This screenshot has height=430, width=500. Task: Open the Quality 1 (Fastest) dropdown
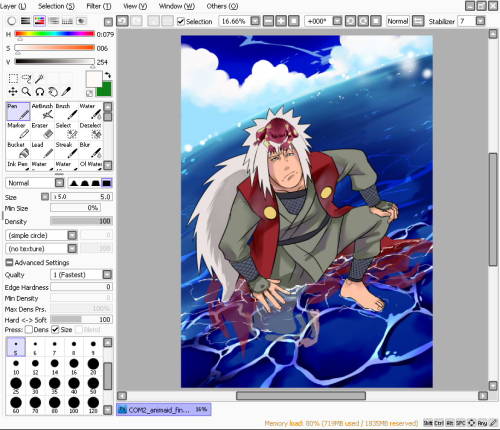point(107,274)
